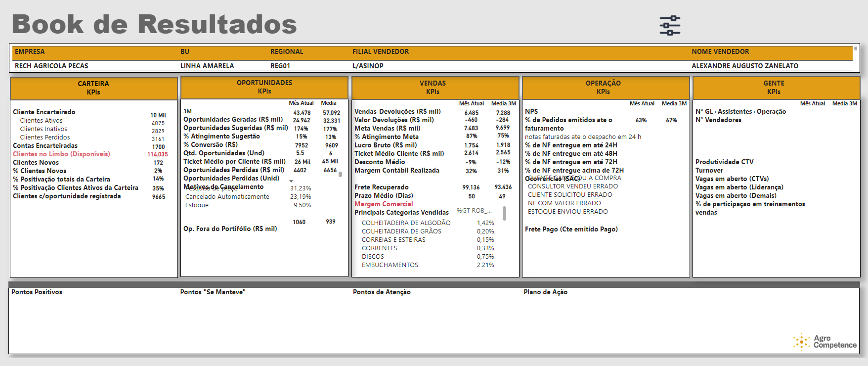Click the CARTEIRA KPIs panel header
Image resolution: width=868 pixels, height=366 pixels.
(93, 88)
